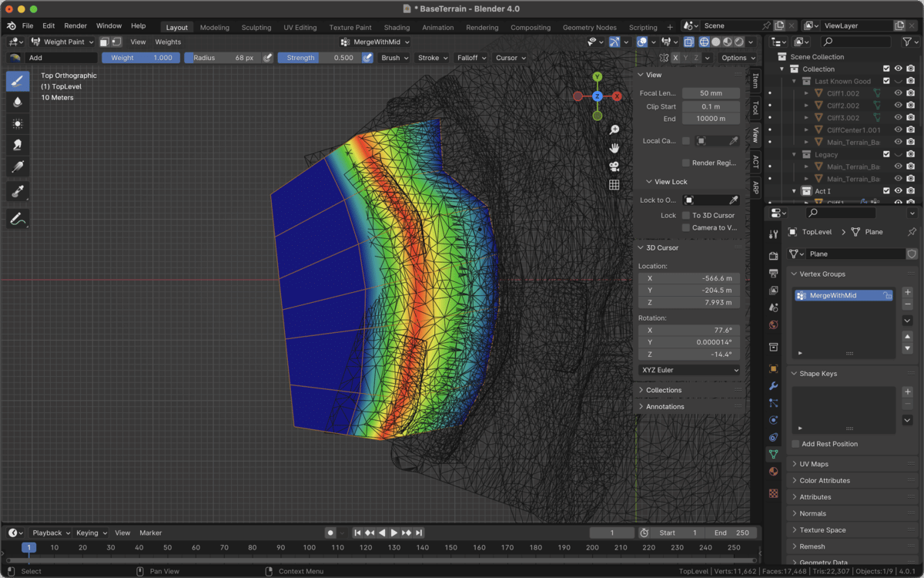Open the Render menu

point(75,25)
